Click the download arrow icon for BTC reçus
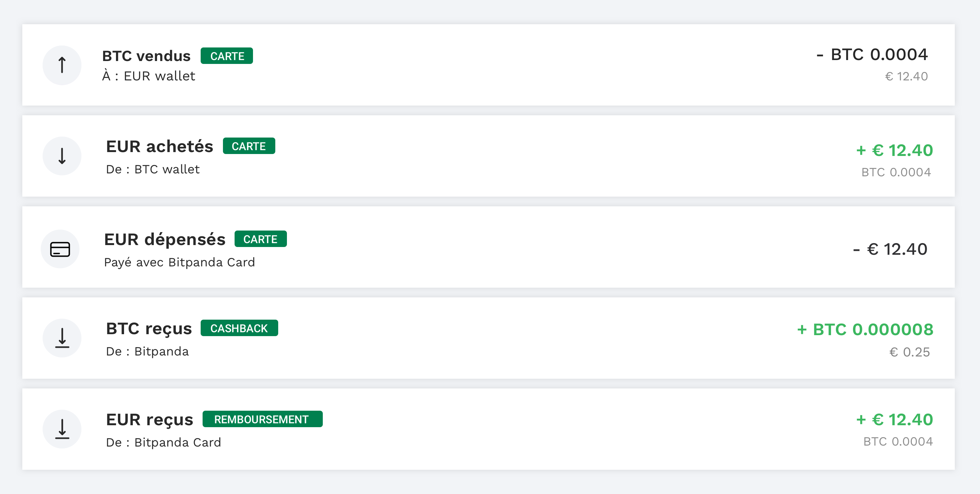Image resolution: width=980 pixels, height=494 pixels. 62,338
